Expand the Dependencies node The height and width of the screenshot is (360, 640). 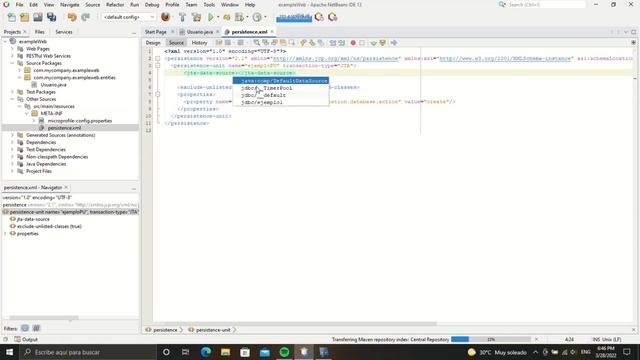12,142
